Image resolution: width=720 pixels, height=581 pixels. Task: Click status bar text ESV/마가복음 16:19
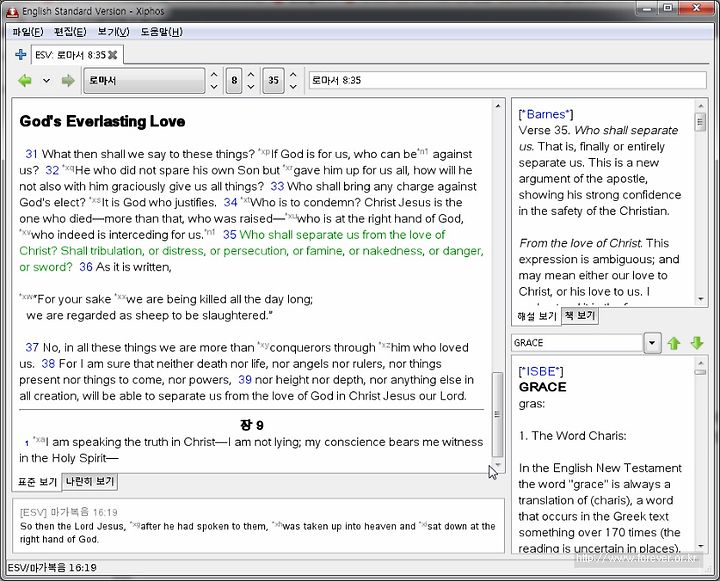52,568
